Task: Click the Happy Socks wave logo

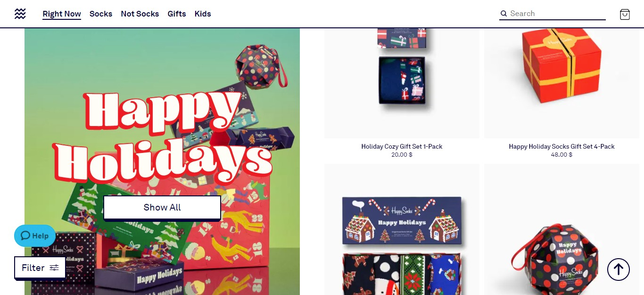Action: (20, 14)
